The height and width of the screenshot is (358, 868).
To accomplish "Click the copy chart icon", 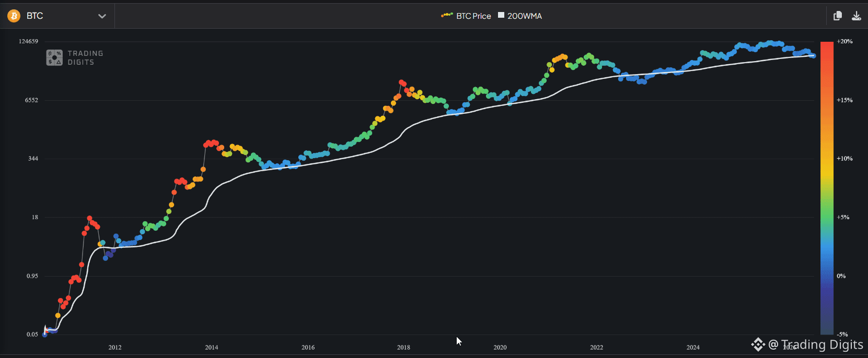I will pyautogui.click(x=838, y=16).
